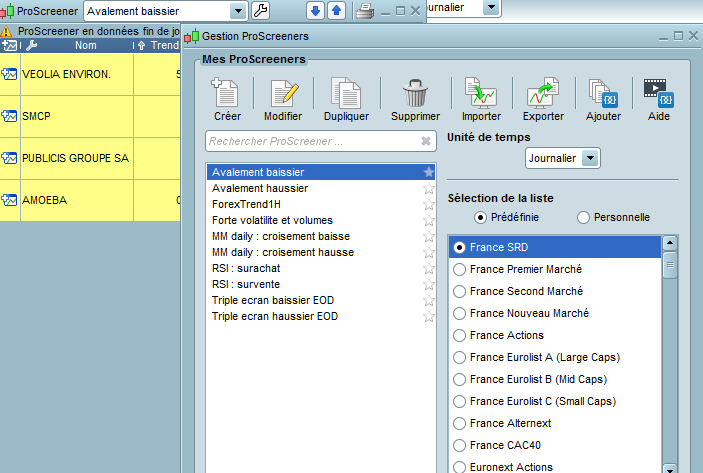Click the PUBLICIS GROUPE SA name cell
This screenshot has width=703, height=473.
tap(77, 158)
